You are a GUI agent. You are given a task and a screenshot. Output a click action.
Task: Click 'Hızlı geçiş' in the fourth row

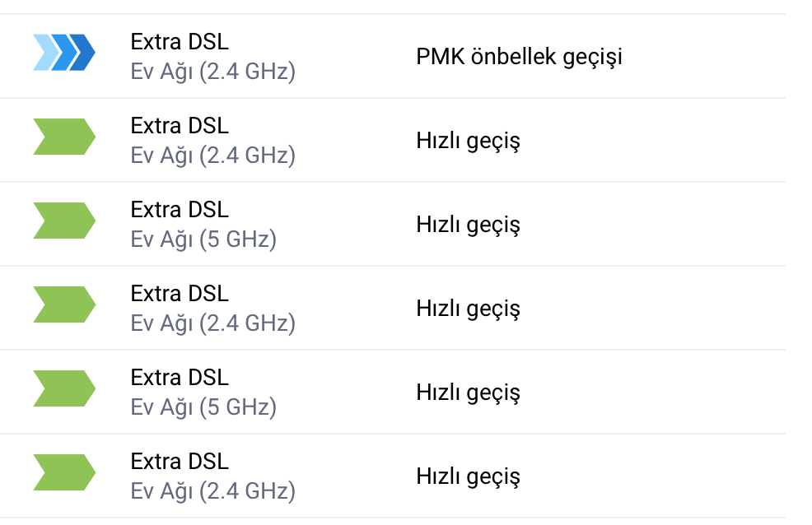pos(468,309)
